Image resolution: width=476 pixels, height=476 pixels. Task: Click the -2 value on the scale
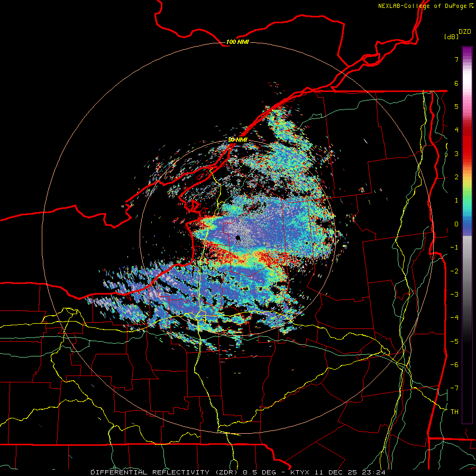point(454,271)
